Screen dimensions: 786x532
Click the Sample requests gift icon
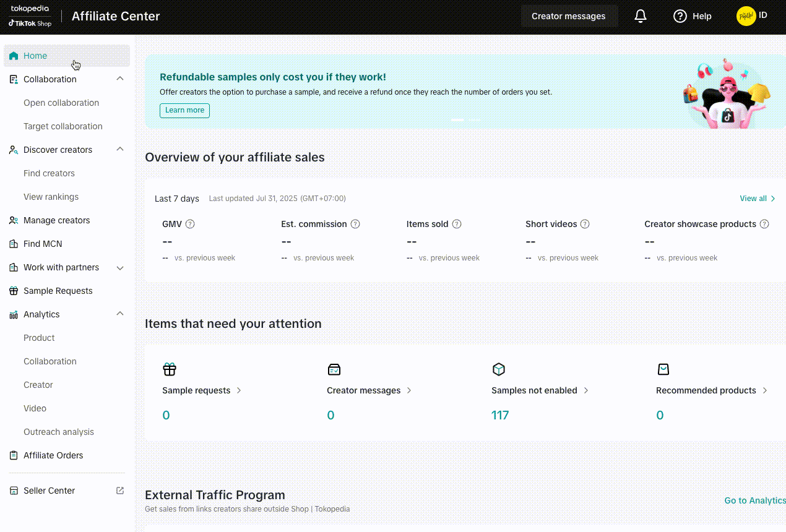(170, 369)
